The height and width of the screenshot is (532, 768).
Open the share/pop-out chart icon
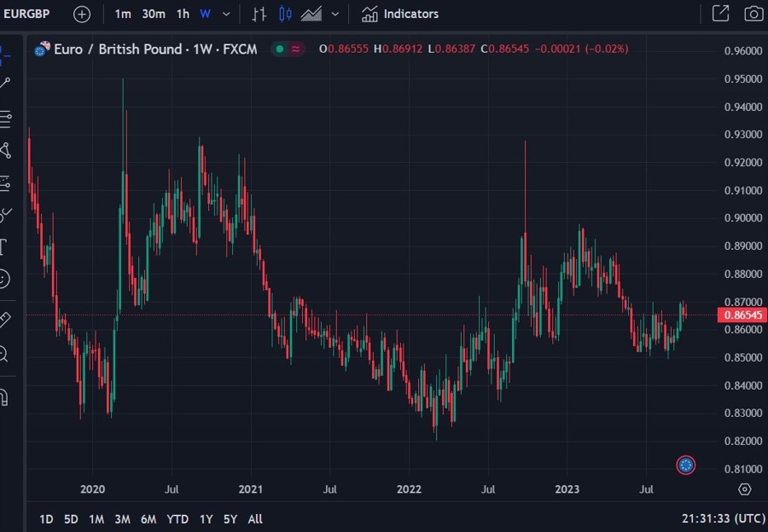720,14
